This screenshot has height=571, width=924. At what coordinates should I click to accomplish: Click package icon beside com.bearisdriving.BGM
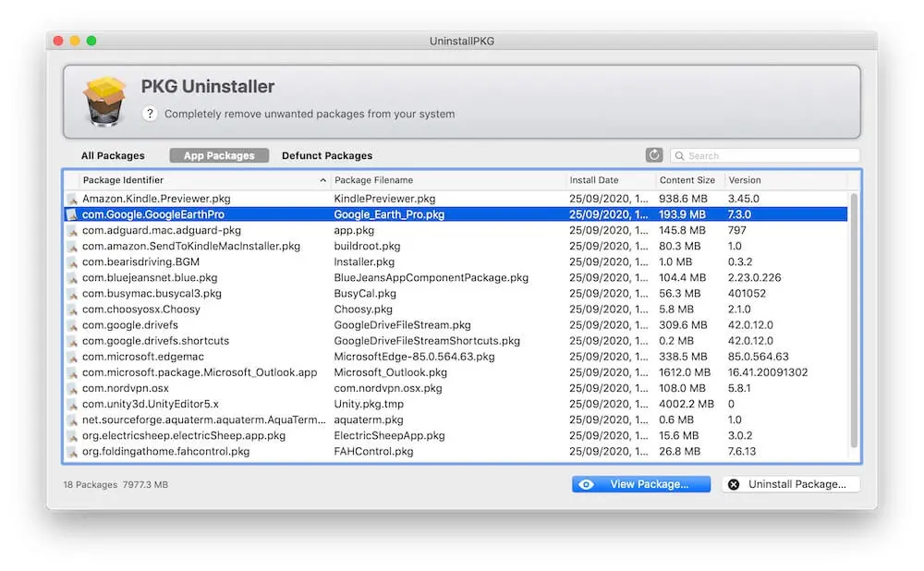click(x=72, y=262)
